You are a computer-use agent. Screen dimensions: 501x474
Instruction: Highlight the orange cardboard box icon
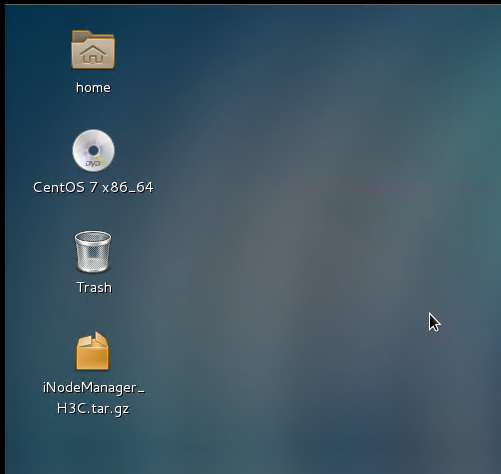point(93,351)
